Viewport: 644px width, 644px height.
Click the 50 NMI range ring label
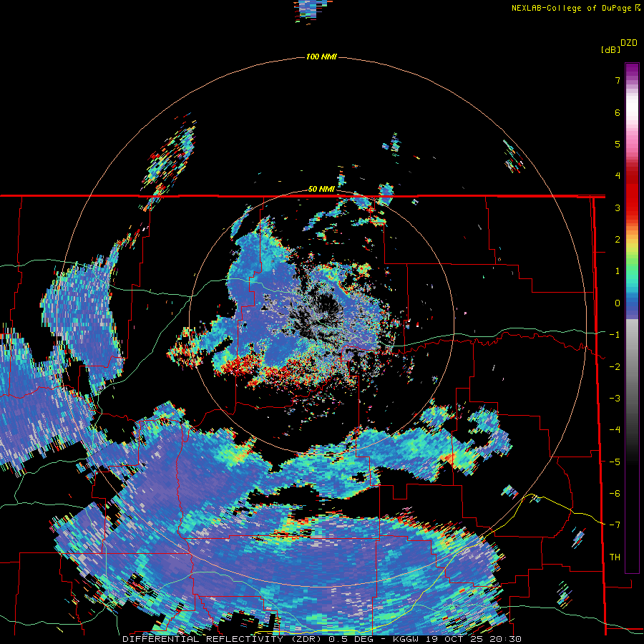[x=321, y=189]
